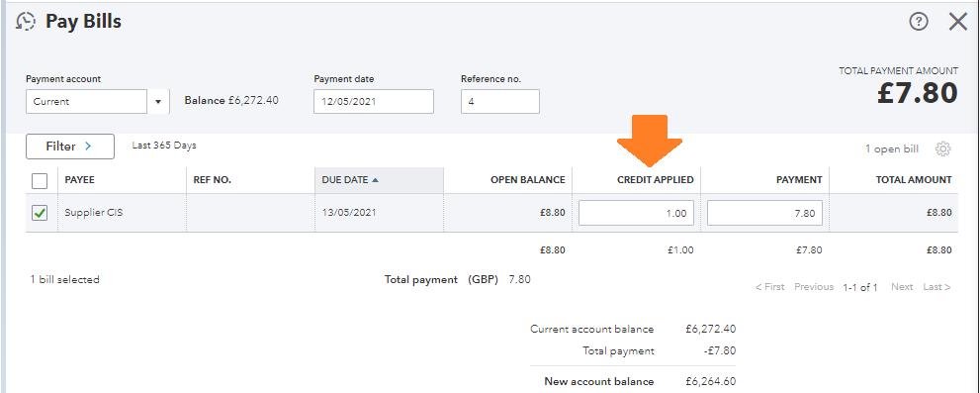The width and height of the screenshot is (980, 393).
Task: Toggle the select-all bills checkbox
Action: 40,181
